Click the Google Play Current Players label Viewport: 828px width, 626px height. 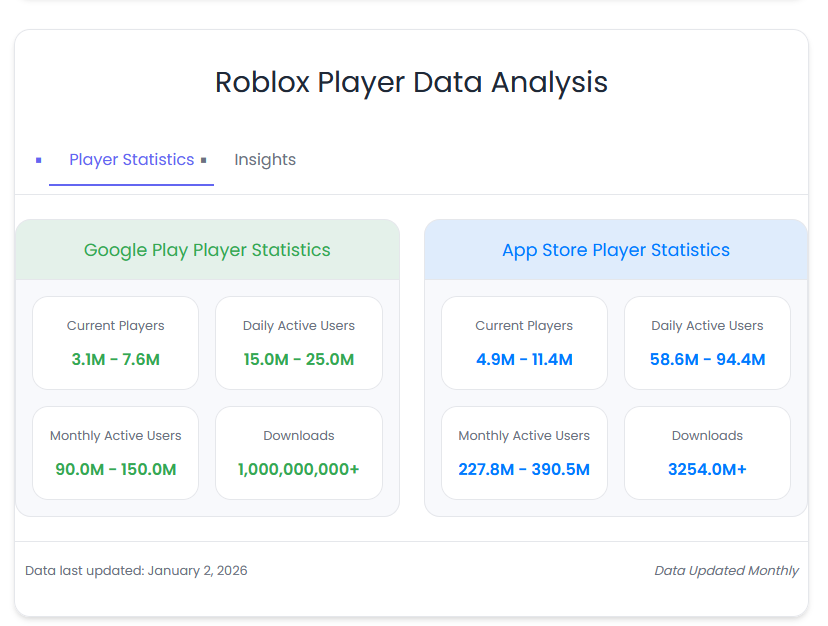116,325
